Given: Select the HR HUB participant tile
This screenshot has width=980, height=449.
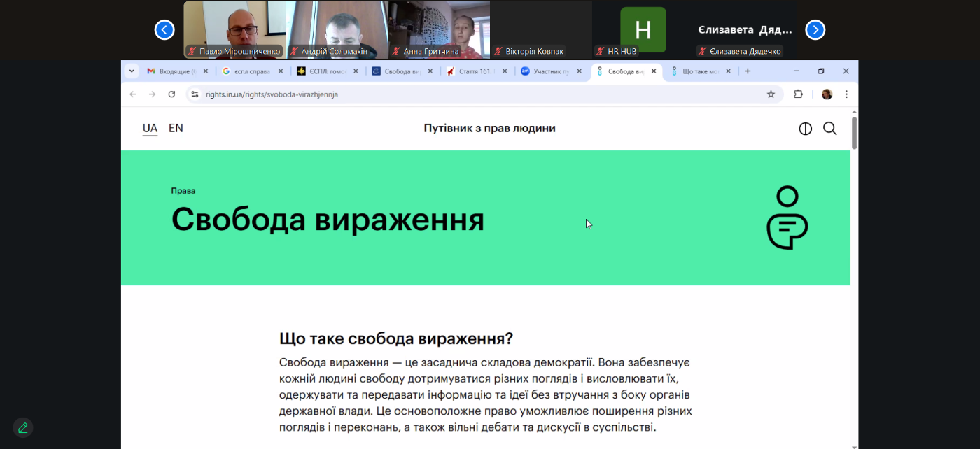Looking at the screenshot, I should point(643,29).
